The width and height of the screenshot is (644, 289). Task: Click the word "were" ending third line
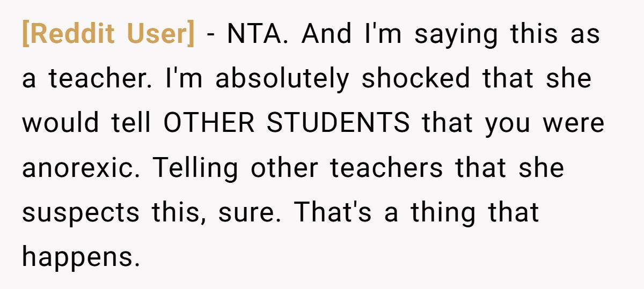coord(573,123)
